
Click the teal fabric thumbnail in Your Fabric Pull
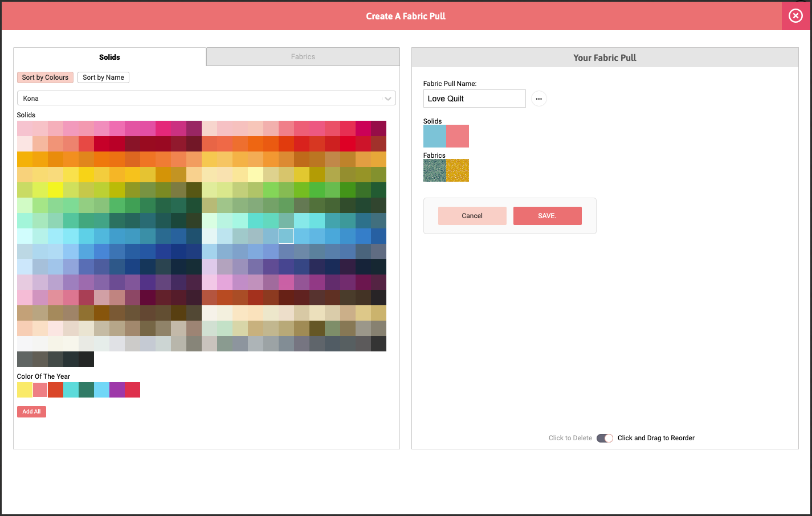click(x=435, y=170)
